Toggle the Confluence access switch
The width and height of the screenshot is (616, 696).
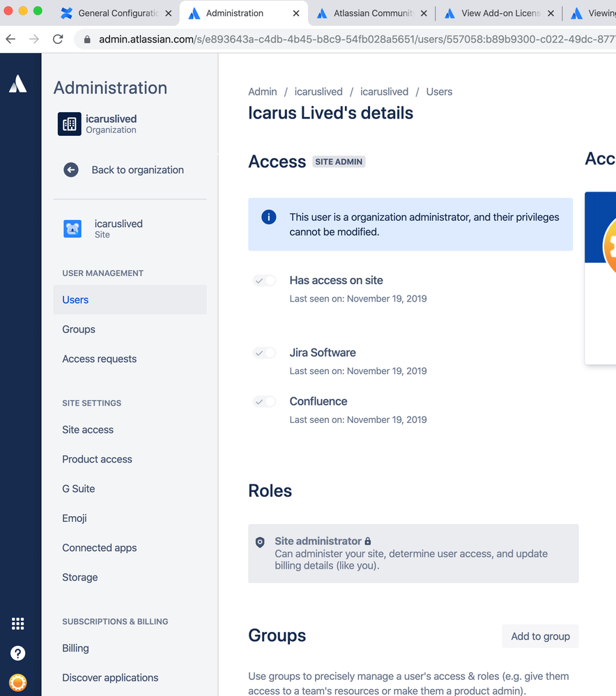click(264, 402)
